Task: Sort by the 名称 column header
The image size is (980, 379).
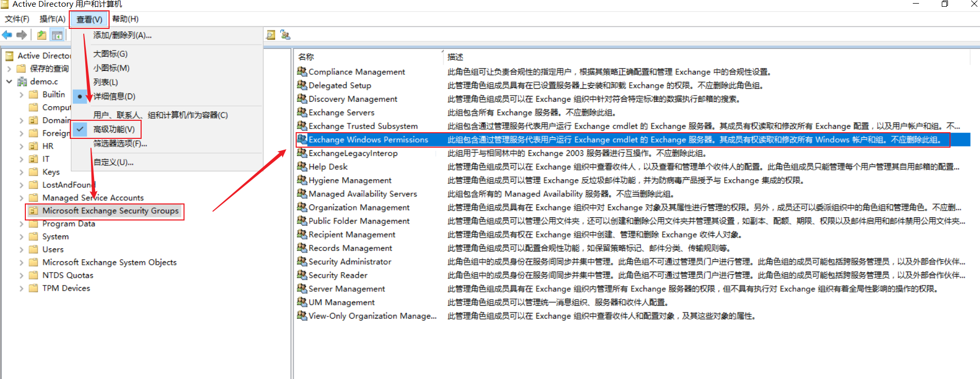Action: coord(306,57)
